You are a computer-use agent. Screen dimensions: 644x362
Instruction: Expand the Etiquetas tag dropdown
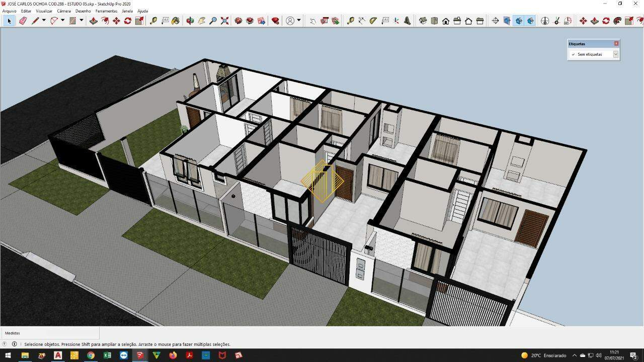pos(615,54)
